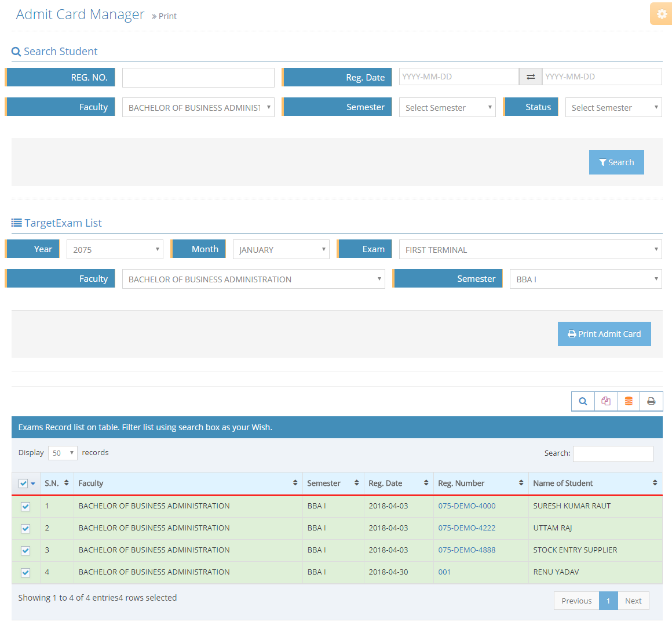The height and width of the screenshot is (636, 672).
Task: Uncheck the row for UTTAM RAJ
Action: pos(25,528)
